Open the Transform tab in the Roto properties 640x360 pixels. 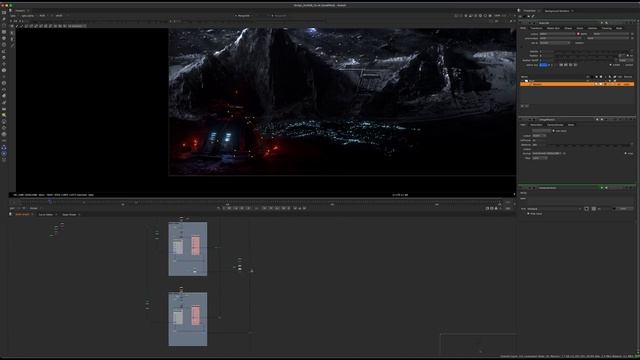point(536,28)
